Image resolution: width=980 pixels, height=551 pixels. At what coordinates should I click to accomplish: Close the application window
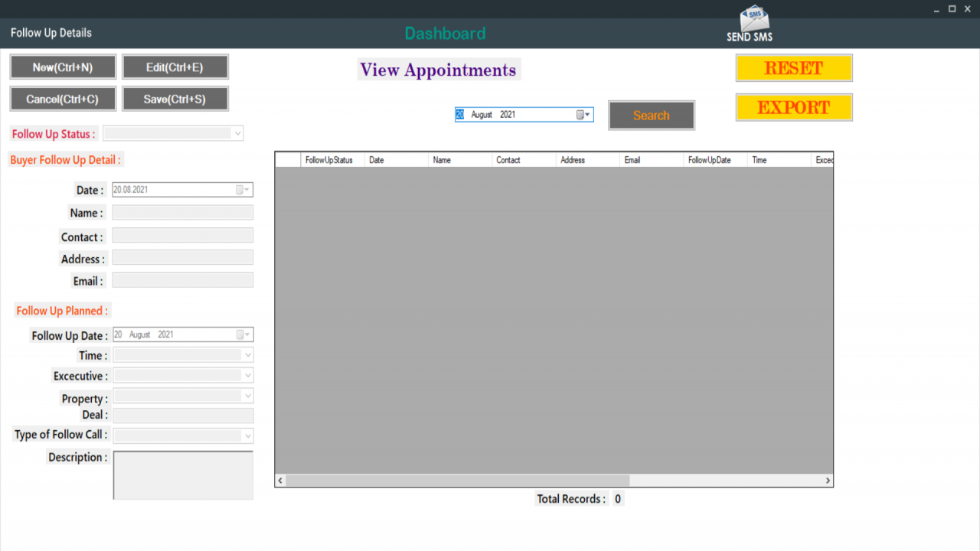coord(968,9)
